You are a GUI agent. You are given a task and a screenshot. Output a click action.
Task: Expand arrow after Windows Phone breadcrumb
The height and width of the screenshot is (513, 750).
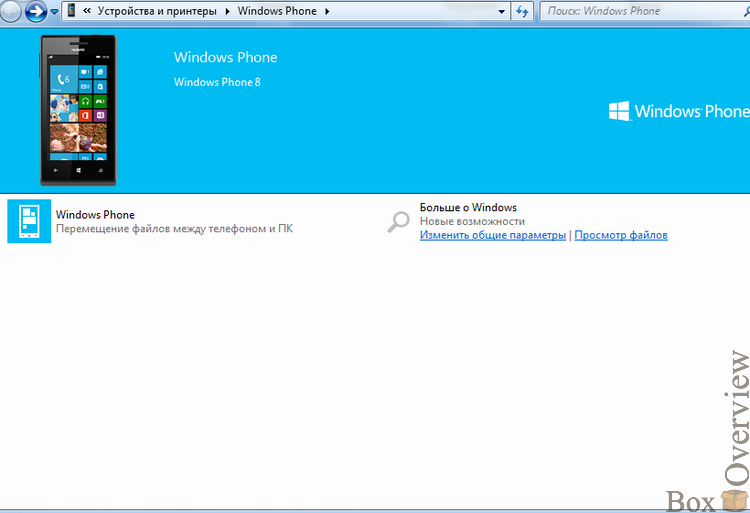tap(327, 11)
